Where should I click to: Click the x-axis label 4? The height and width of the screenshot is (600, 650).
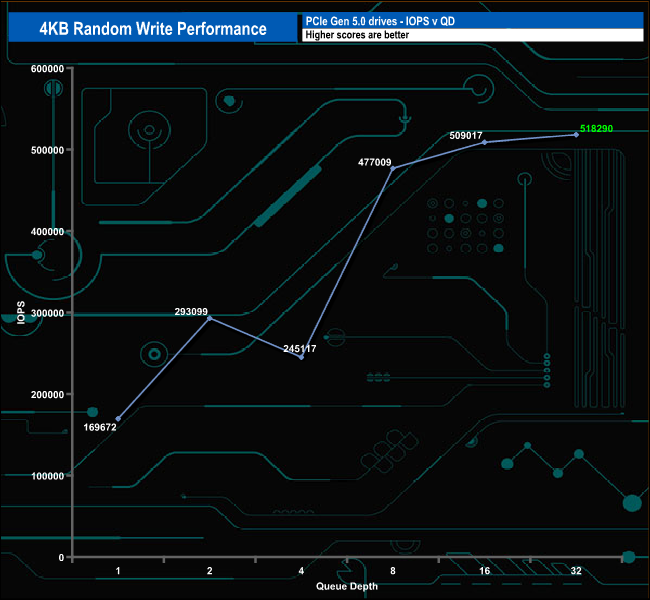coord(301,571)
